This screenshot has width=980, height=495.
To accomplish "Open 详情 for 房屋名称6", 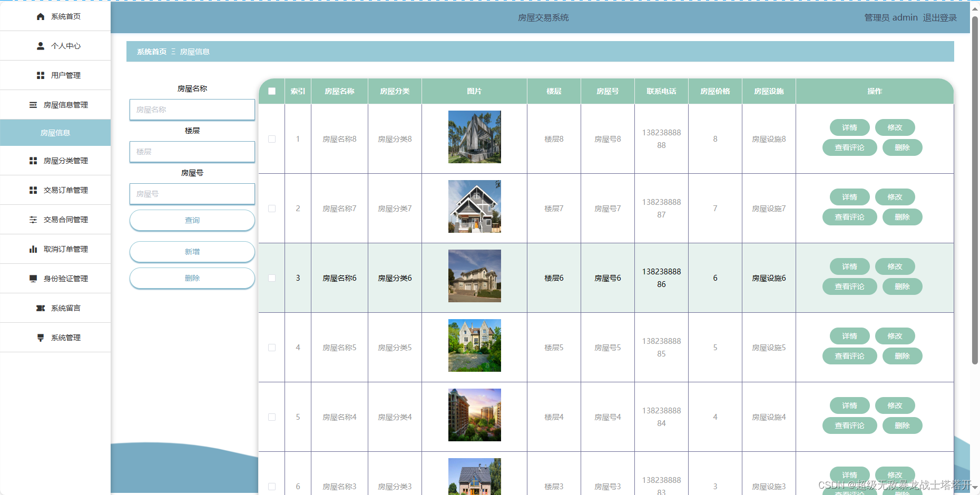I will click(849, 266).
